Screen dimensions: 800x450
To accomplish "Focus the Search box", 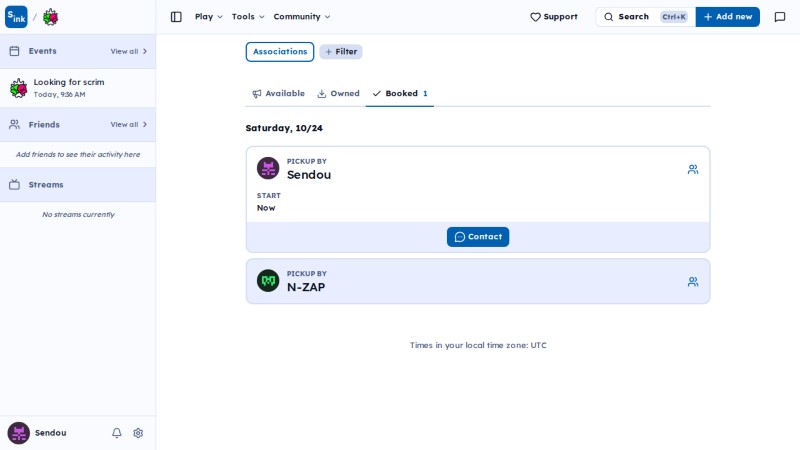I will [645, 17].
